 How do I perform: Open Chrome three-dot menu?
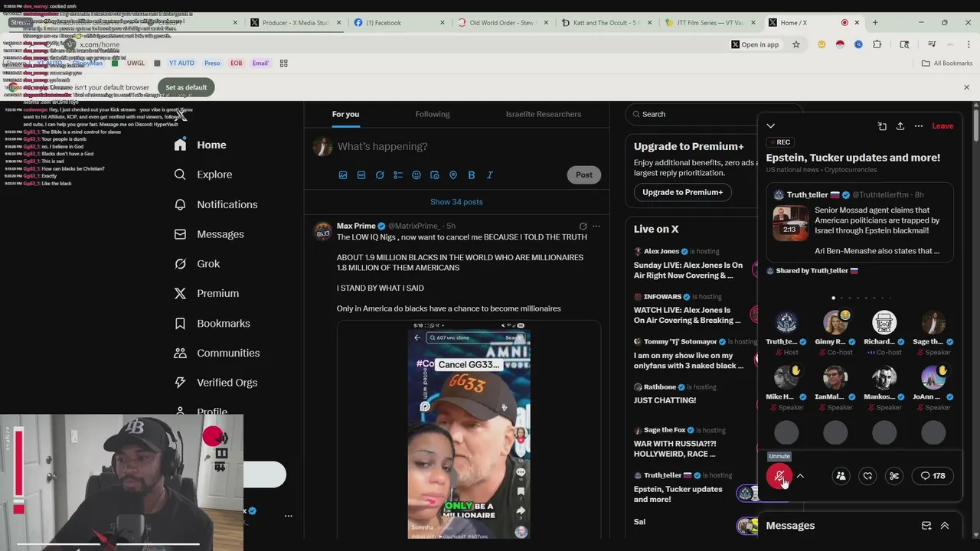(x=968, y=44)
